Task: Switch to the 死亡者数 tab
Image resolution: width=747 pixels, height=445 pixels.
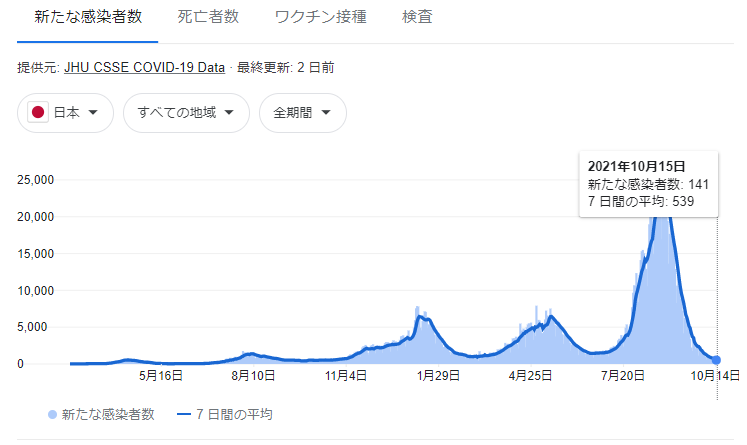Action: tap(208, 17)
